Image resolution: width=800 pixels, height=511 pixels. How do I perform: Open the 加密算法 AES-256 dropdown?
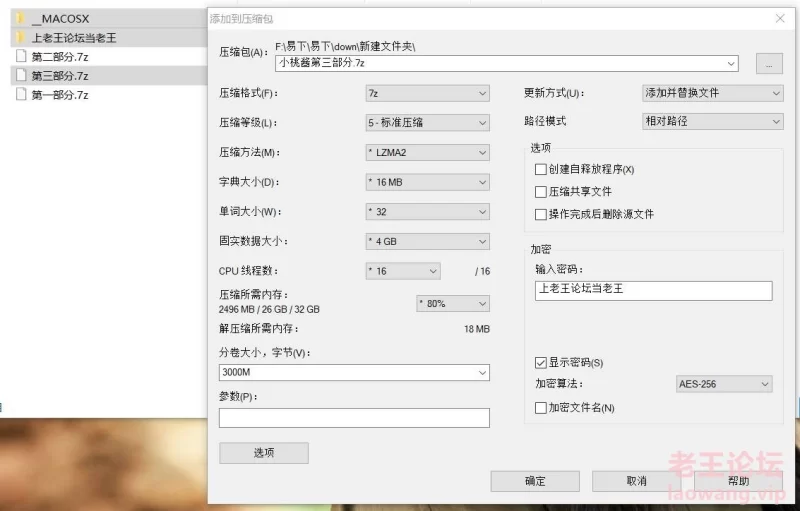point(724,384)
